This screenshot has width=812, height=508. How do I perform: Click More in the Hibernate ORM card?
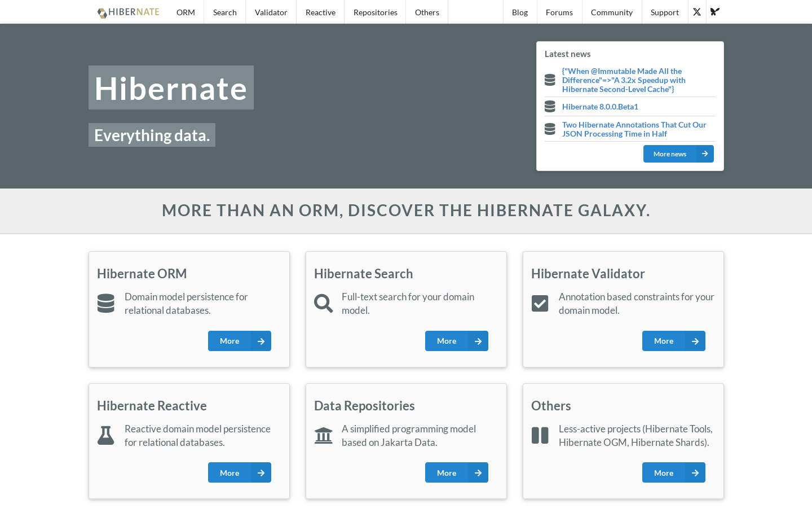point(240,341)
